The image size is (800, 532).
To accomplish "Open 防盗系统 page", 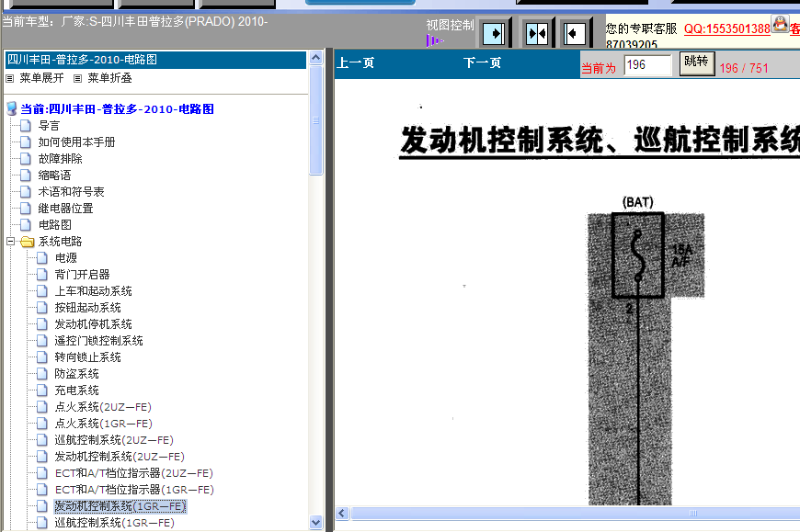I will pos(76,374).
